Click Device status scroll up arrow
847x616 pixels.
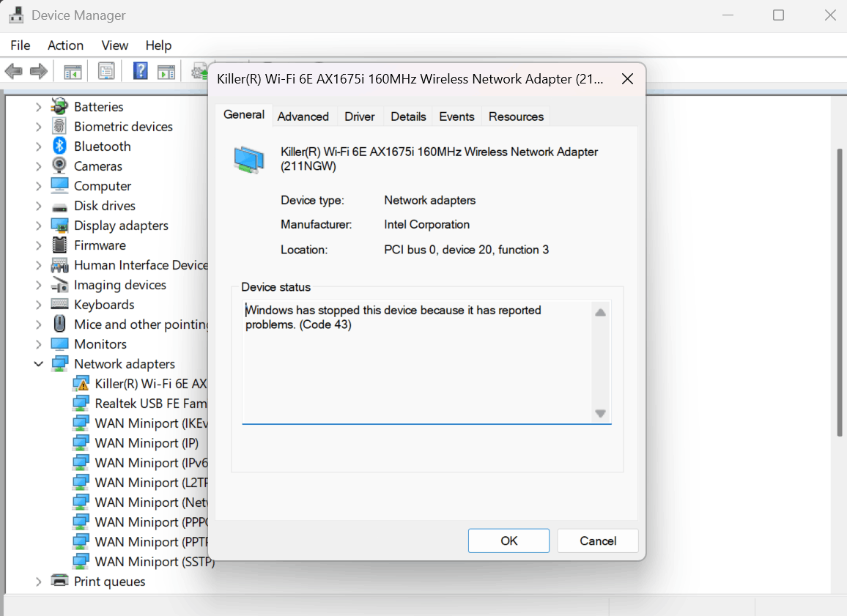[600, 313]
